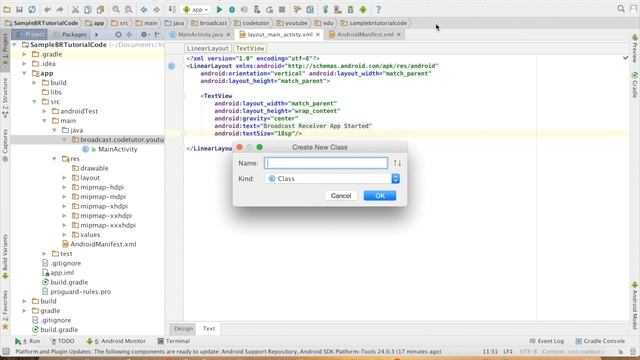Expand the androidTest folder
Viewport: 640px width, 360px height.
(44, 111)
